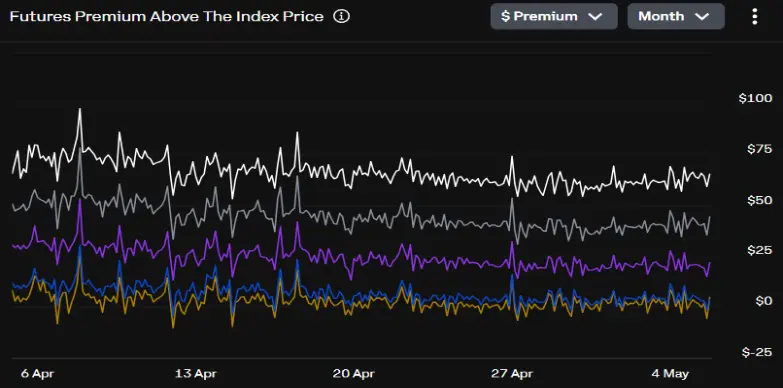This screenshot has width=783, height=388.
Task: Click the $-25 y-axis label
Action: point(757,353)
